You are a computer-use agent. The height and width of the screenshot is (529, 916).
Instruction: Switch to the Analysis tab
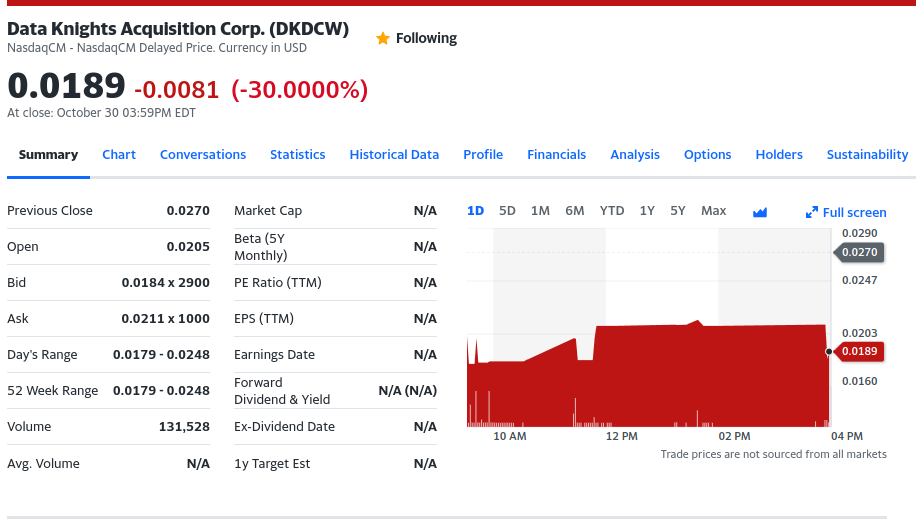click(x=634, y=155)
